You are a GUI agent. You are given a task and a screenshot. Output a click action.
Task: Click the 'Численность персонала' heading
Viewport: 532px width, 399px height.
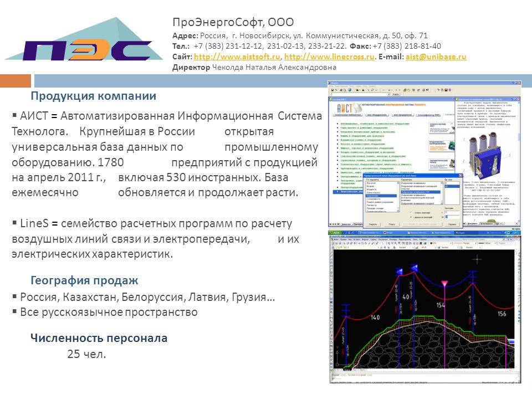(99, 338)
